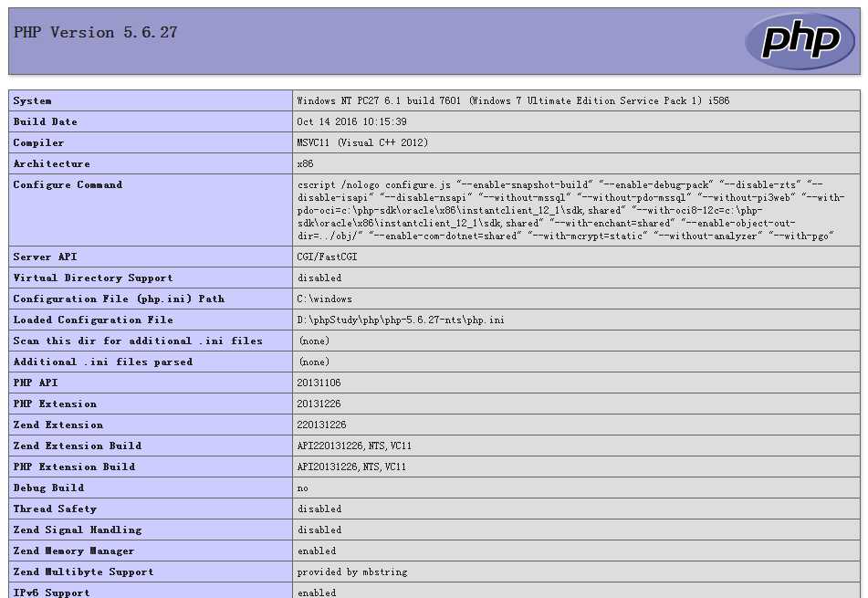Screen dimensions: 868x598
Task: Click 'Scan this dir for additional .ini files' label
Action: pyautogui.click(x=138, y=341)
